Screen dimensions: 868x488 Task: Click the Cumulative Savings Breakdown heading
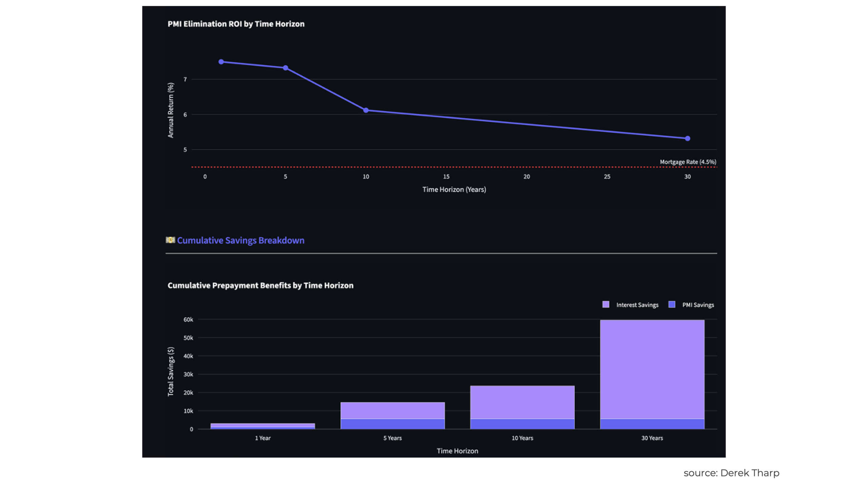240,240
